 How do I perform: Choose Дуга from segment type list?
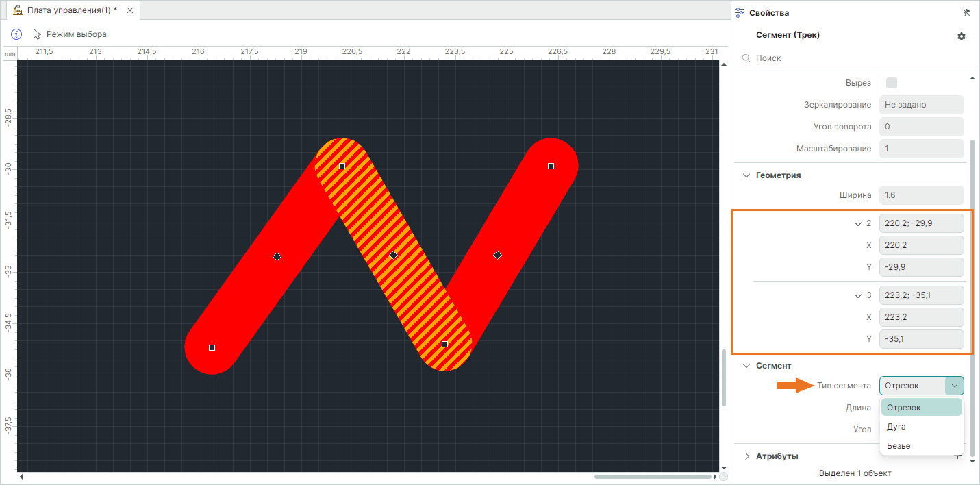[896, 427]
